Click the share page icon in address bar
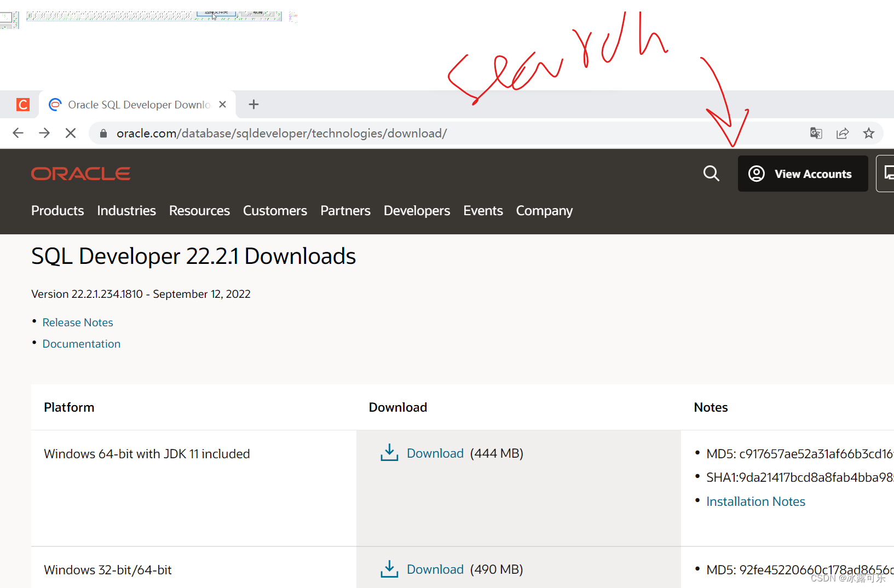Image resolution: width=894 pixels, height=588 pixels. pyautogui.click(x=843, y=133)
